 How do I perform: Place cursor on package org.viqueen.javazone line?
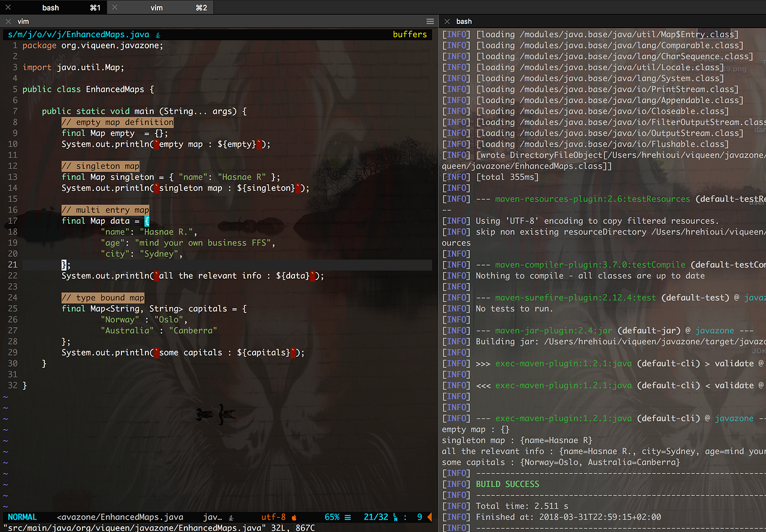[x=93, y=45]
